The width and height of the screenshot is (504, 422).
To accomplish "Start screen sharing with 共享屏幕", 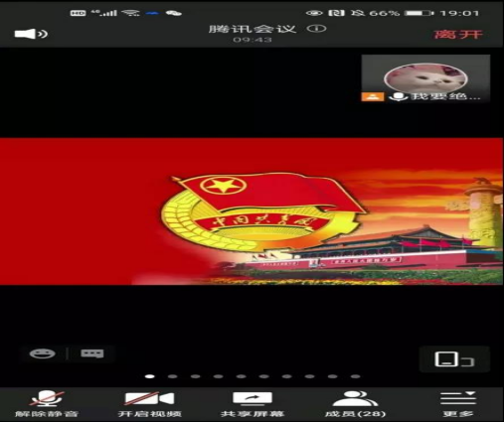I will click(252, 403).
